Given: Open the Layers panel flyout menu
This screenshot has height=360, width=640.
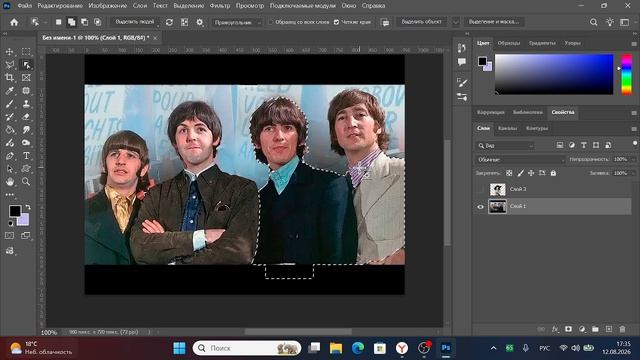Looking at the screenshot, I should [x=634, y=129].
